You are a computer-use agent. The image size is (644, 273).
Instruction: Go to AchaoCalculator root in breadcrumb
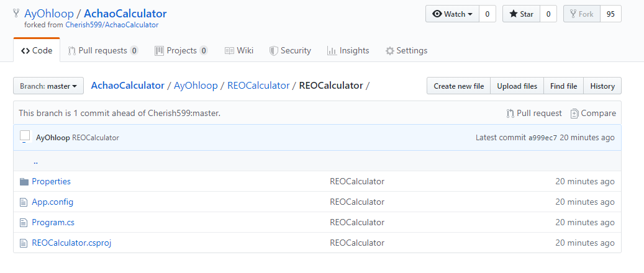point(128,86)
